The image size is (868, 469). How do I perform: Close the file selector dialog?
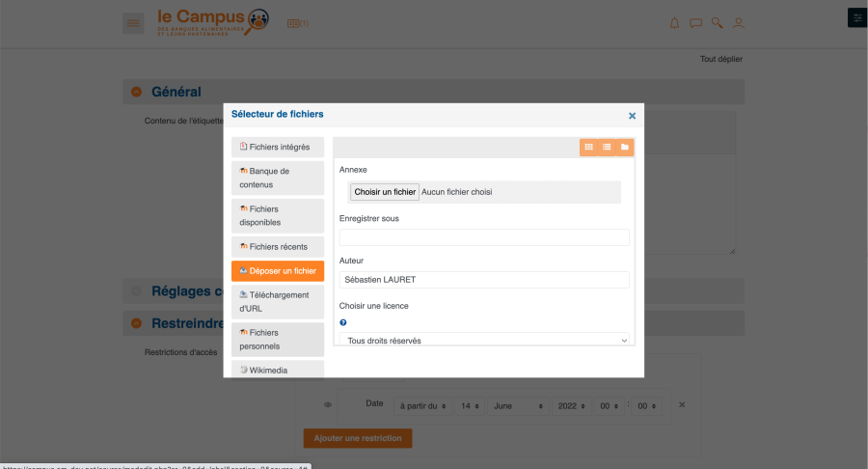coord(633,116)
